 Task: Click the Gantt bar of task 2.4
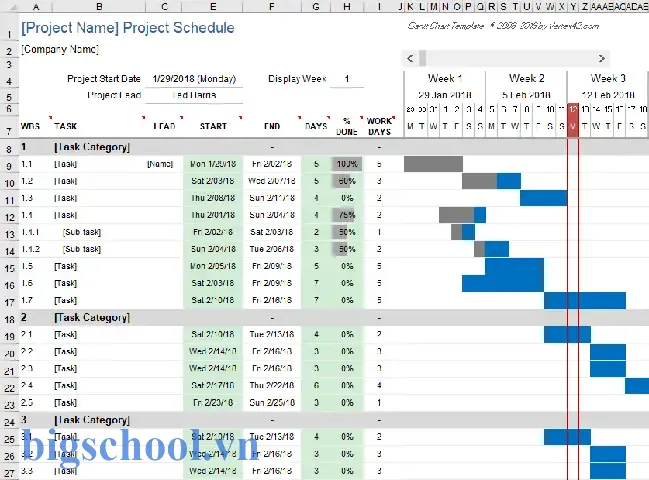click(x=637, y=386)
